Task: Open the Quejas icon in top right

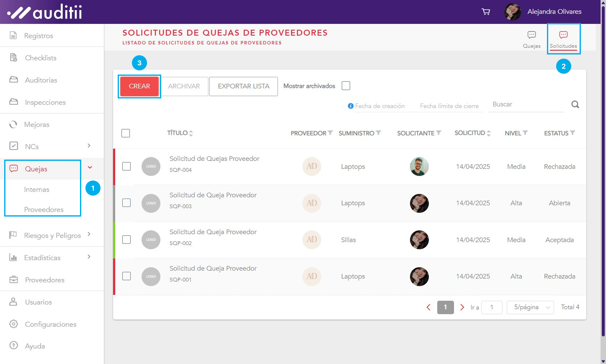Action: tap(531, 39)
